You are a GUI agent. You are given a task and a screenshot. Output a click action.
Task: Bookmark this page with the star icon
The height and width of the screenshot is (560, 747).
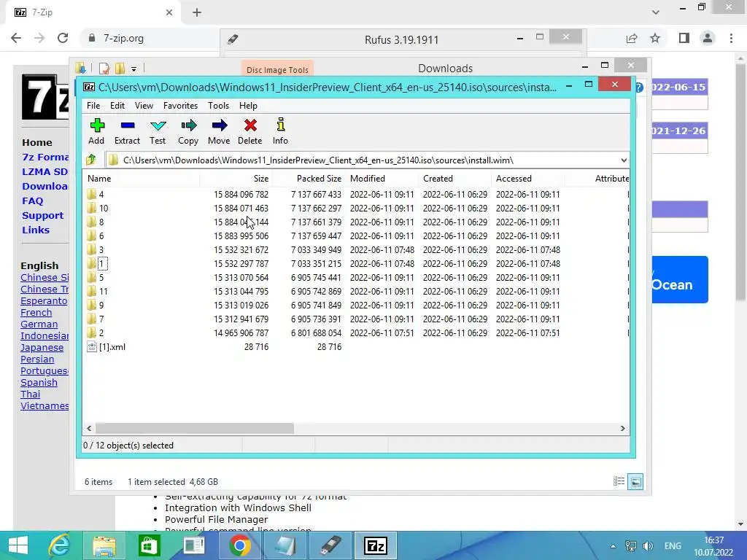click(x=655, y=38)
